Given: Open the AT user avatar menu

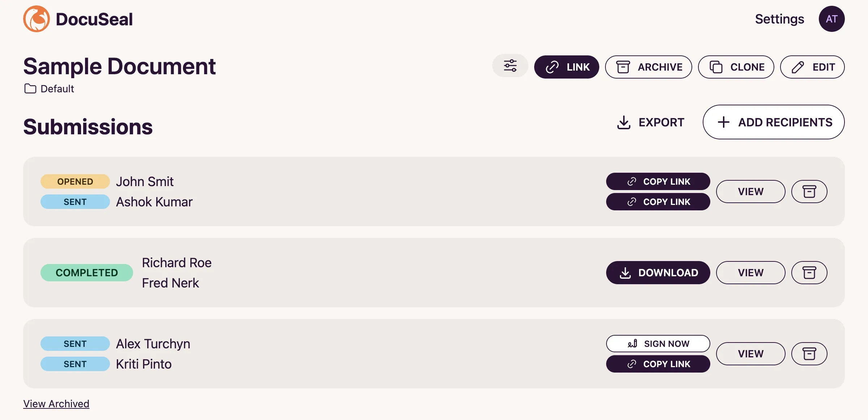Looking at the screenshot, I should click(831, 19).
